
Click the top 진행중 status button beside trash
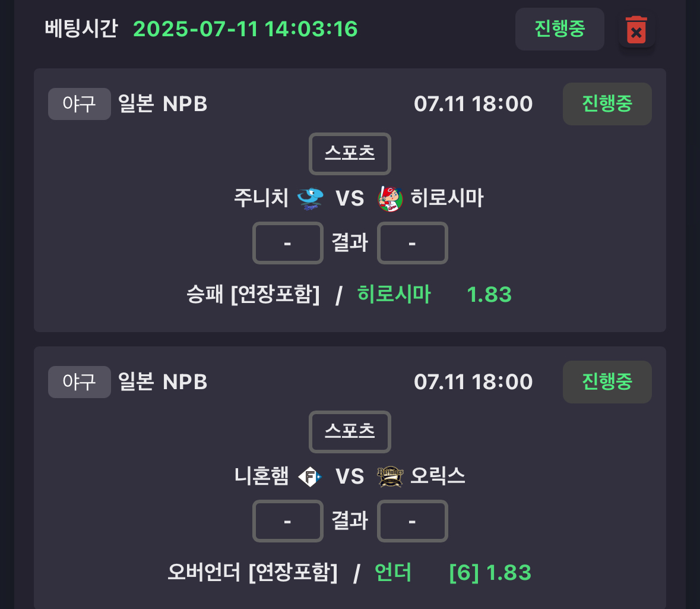tap(559, 29)
